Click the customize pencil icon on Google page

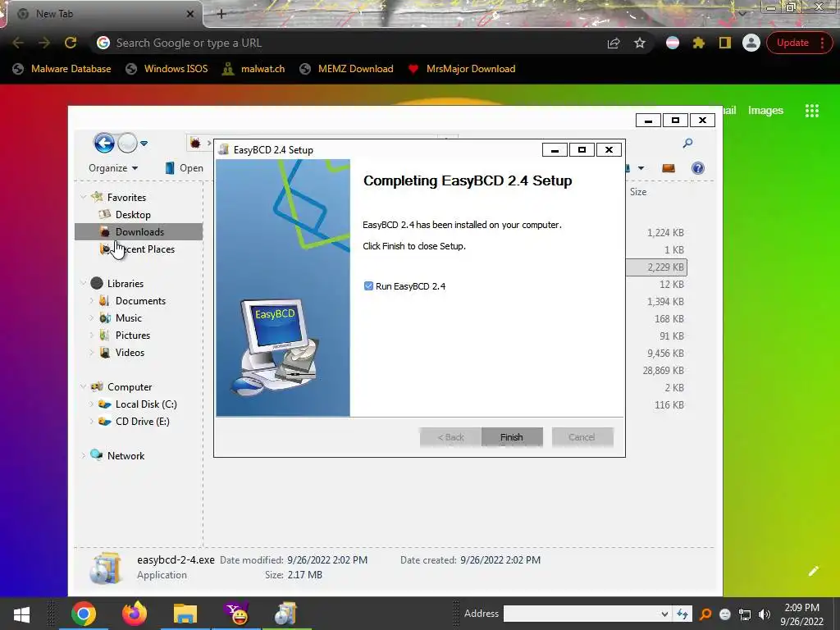click(x=813, y=571)
